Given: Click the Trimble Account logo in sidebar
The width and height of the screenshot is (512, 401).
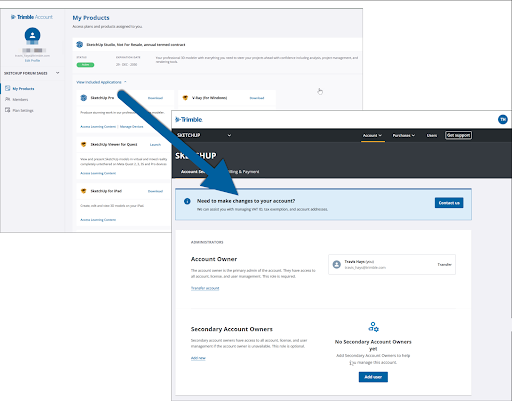Looking at the screenshot, I should pos(32,17).
